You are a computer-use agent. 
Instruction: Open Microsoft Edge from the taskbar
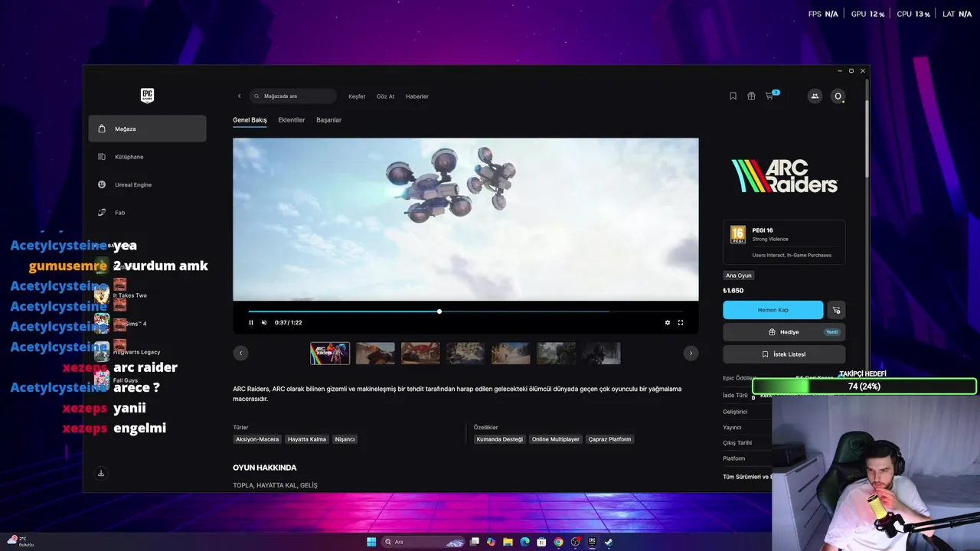point(524,542)
